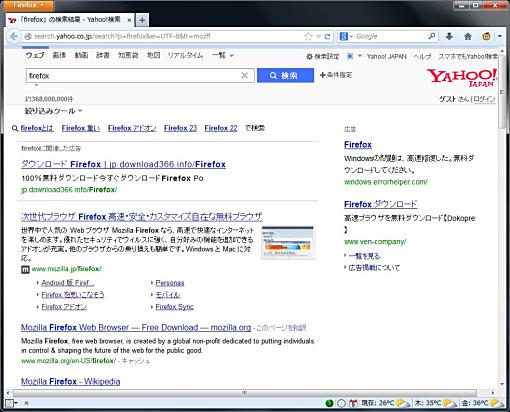Click the 一覧を見る link
The width and height of the screenshot is (510, 412).
pyautogui.click(x=364, y=256)
